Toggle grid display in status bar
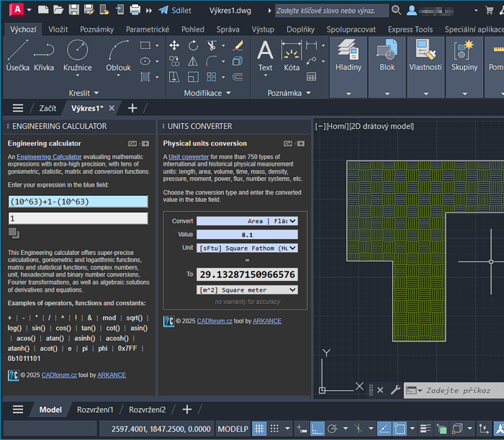Screen dimensions: 504x440 (x=259, y=428)
